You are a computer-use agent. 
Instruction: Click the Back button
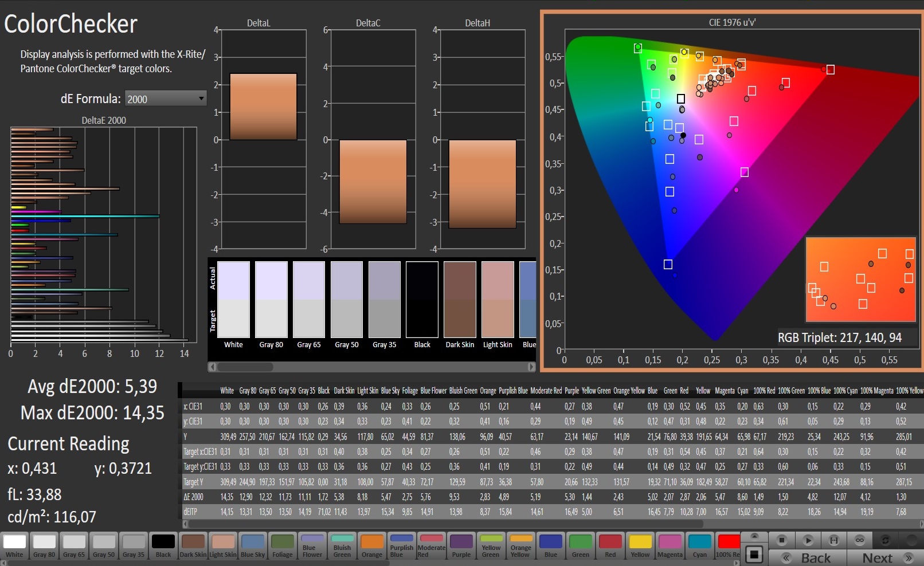(x=808, y=558)
